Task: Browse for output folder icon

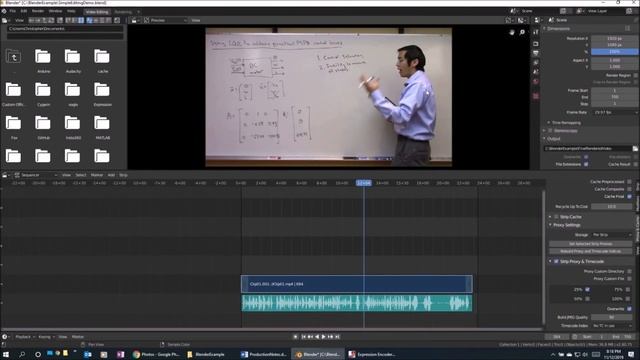Action: (x=635, y=149)
